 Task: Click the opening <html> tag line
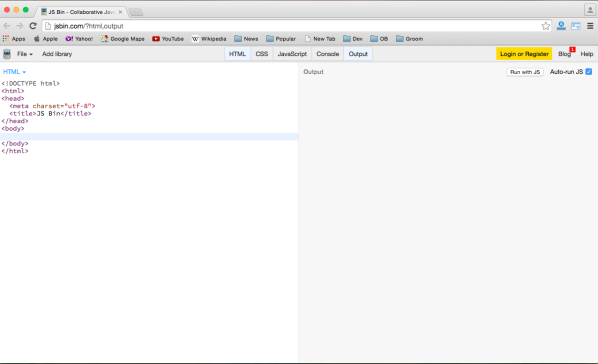coord(13,91)
